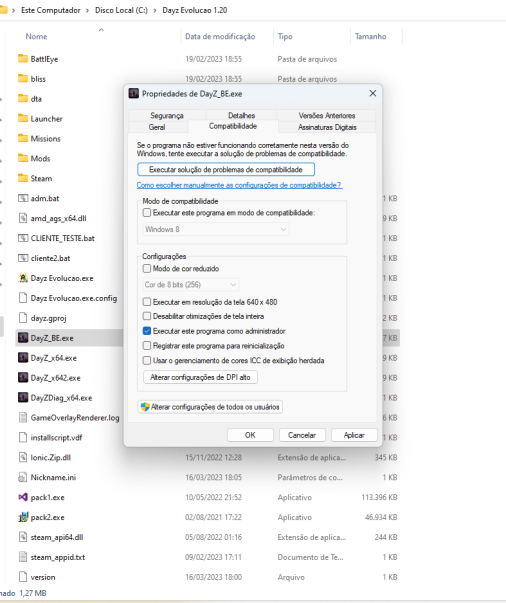The image size is (506, 603).
Task: Click the DayZ_BE.exe application icon in list
Action: pyautogui.click(x=23, y=338)
